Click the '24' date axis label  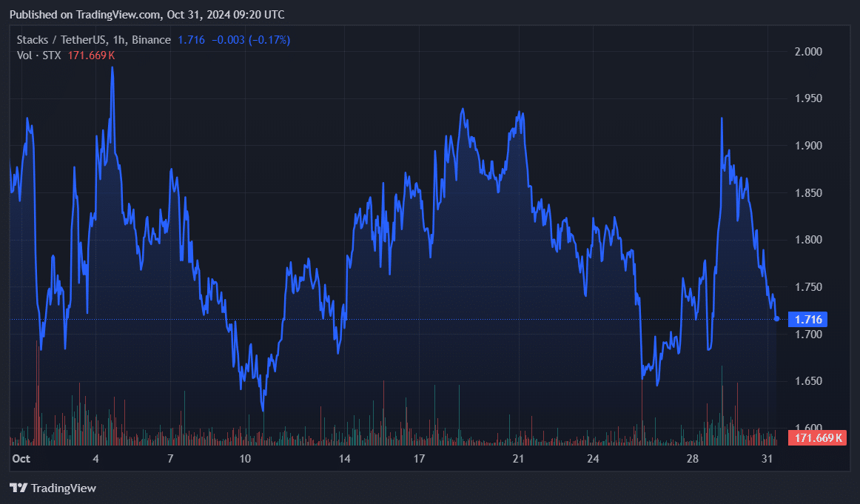593,458
